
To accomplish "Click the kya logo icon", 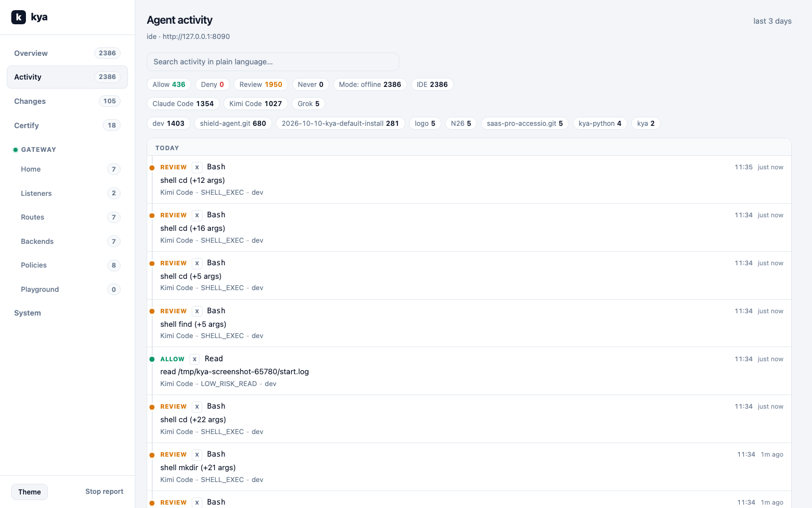I will pyautogui.click(x=19, y=17).
